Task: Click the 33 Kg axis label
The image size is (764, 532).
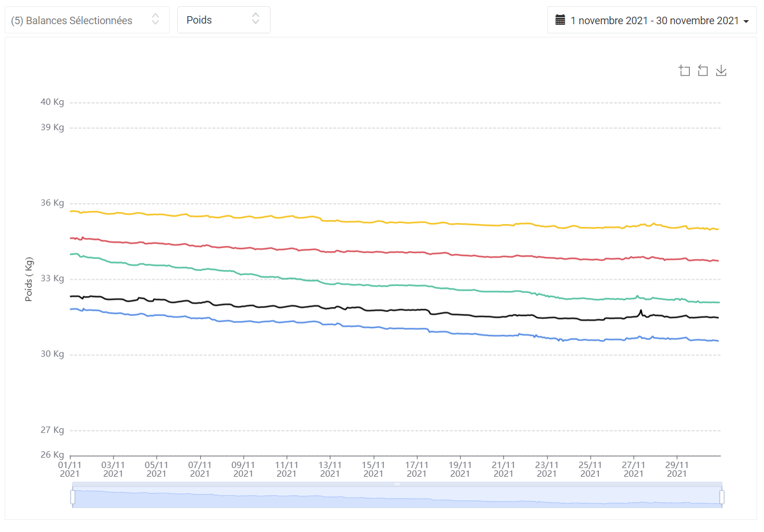Action: point(52,279)
